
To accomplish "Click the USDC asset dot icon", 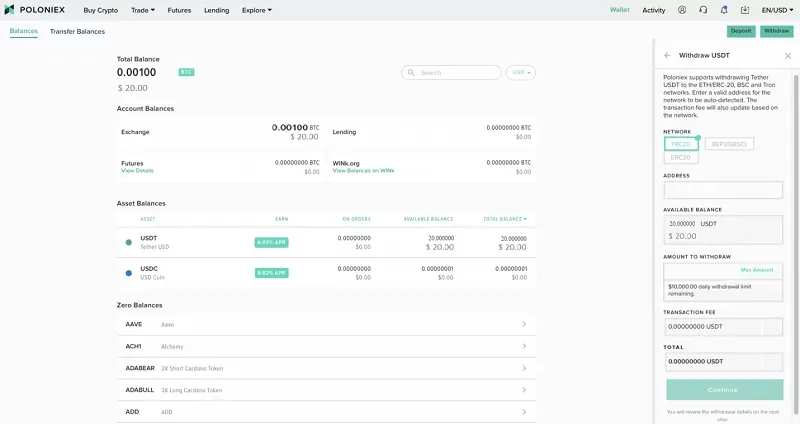I will 129,273.
